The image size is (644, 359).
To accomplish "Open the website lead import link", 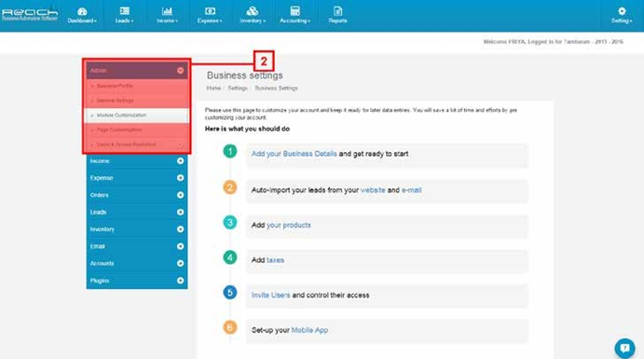I will coord(373,190).
